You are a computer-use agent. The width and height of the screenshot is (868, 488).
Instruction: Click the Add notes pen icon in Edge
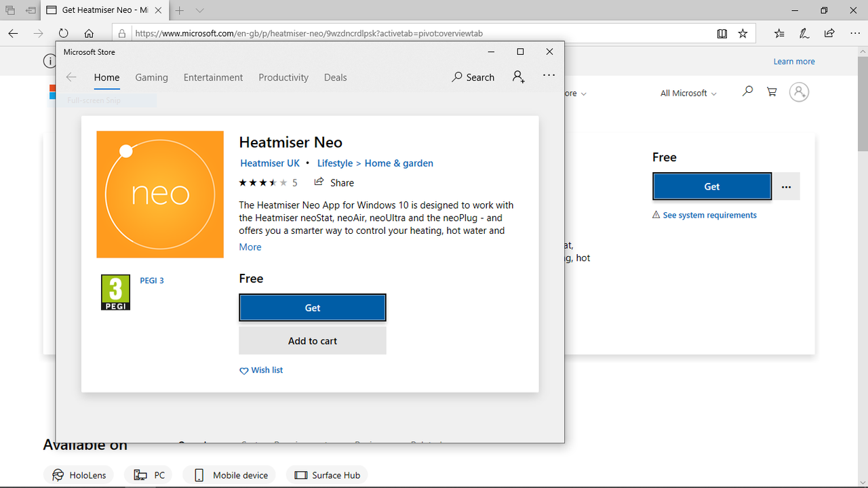coord(804,33)
